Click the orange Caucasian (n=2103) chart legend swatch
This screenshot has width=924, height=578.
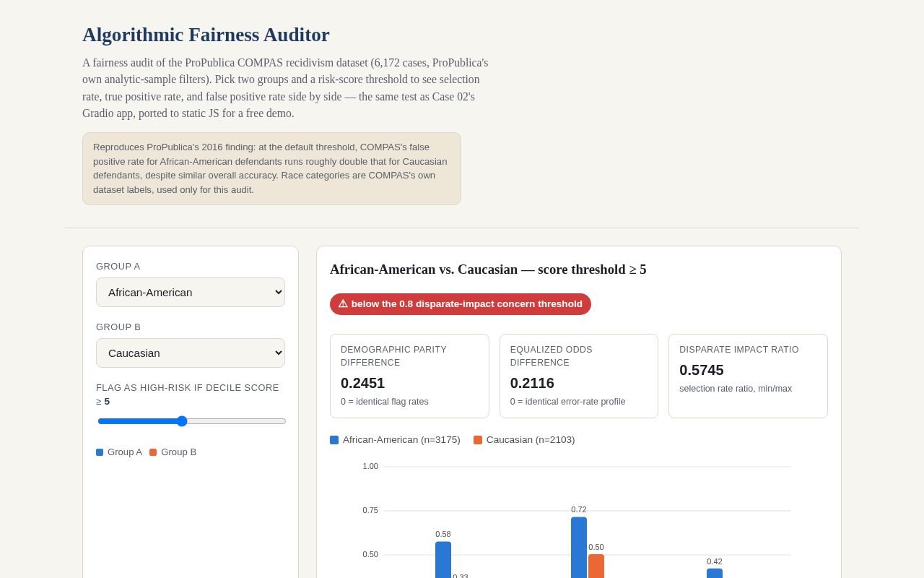coord(478,440)
